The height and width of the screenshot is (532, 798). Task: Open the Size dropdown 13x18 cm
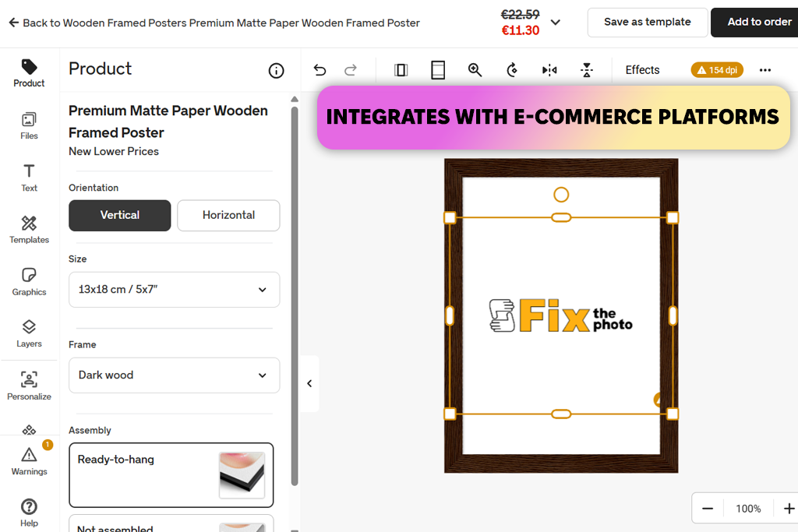(174, 290)
